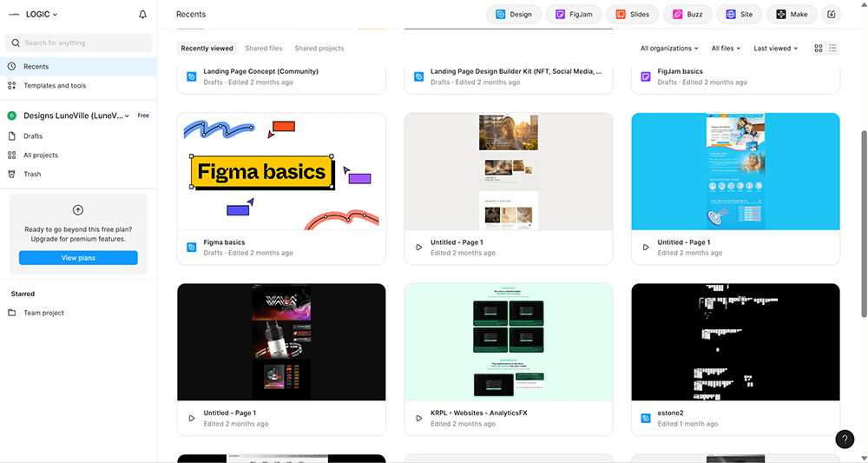
Task: Open the black Untitled - Page 1 thumbnail
Action: (x=281, y=342)
